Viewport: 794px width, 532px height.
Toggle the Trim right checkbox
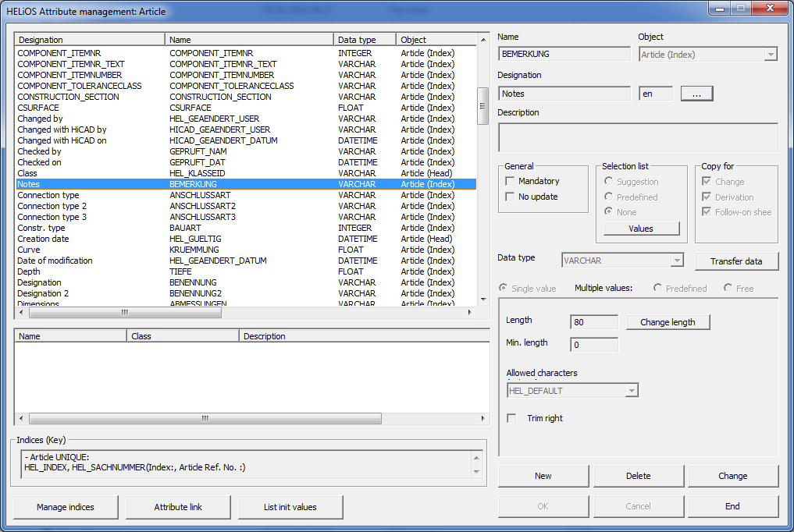[511, 418]
